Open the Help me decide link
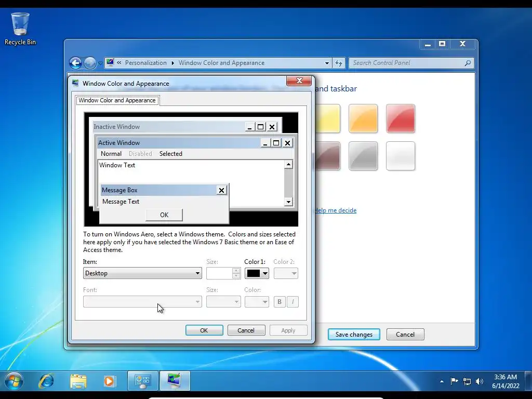Image resolution: width=532 pixels, height=399 pixels. [x=336, y=210]
